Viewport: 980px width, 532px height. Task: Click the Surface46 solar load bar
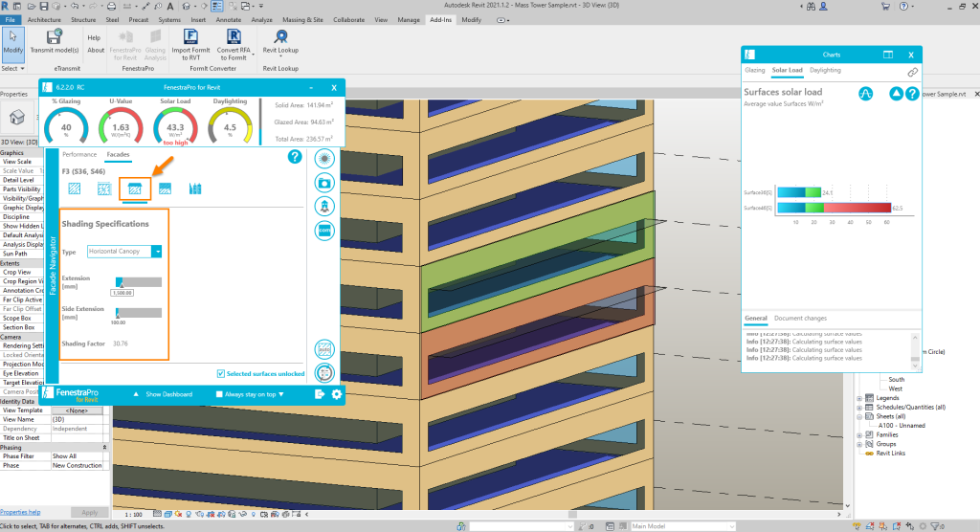coord(835,208)
